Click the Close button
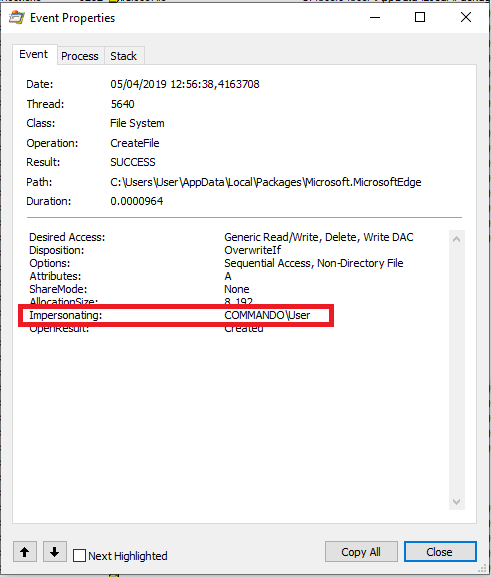This screenshot has width=491, height=577. (440, 552)
